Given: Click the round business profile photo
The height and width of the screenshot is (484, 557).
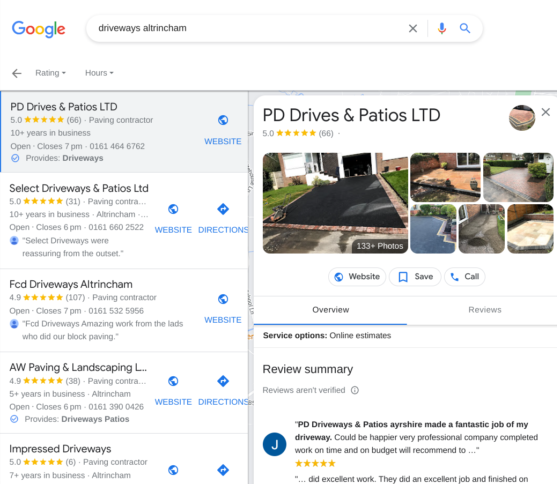Looking at the screenshot, I should coord(522,118).
